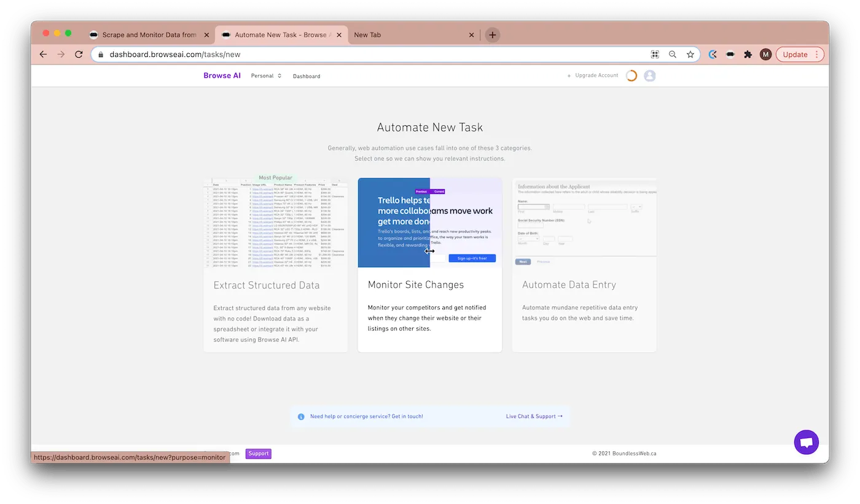
Task: Click the Browse AI logo
Action: click(222, 76)
